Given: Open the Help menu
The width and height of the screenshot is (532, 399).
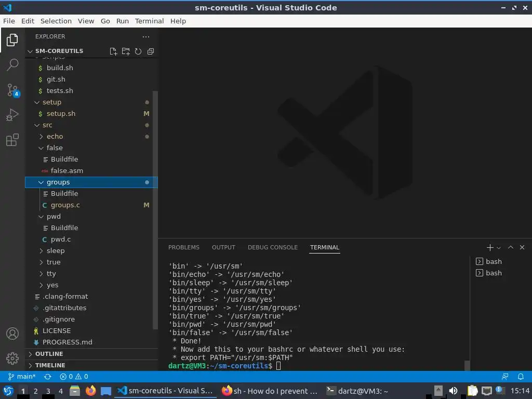Looking at the screenshot, I should pos(178,21).
